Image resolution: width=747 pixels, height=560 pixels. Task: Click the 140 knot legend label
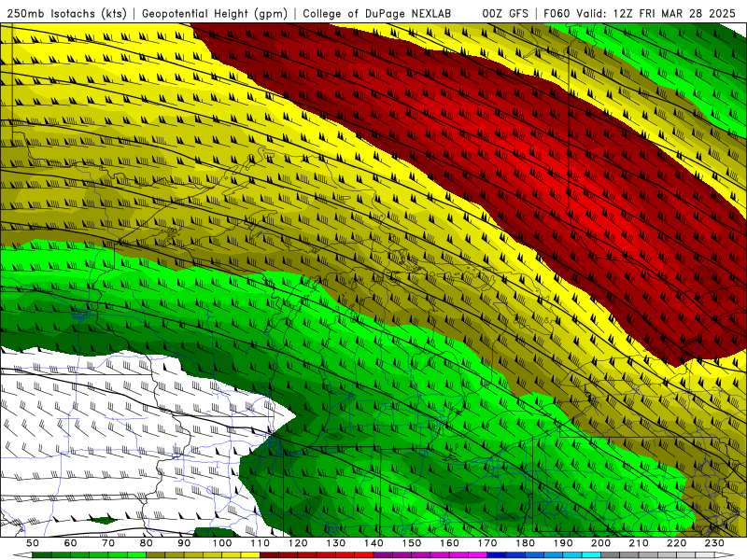click(373, 543)
